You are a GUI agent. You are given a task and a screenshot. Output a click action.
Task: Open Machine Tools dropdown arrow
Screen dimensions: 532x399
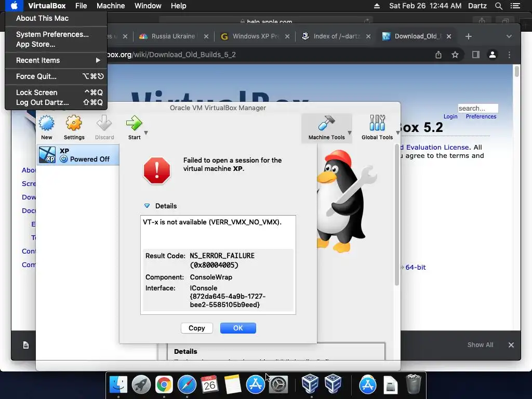click(x=350, y=132)
